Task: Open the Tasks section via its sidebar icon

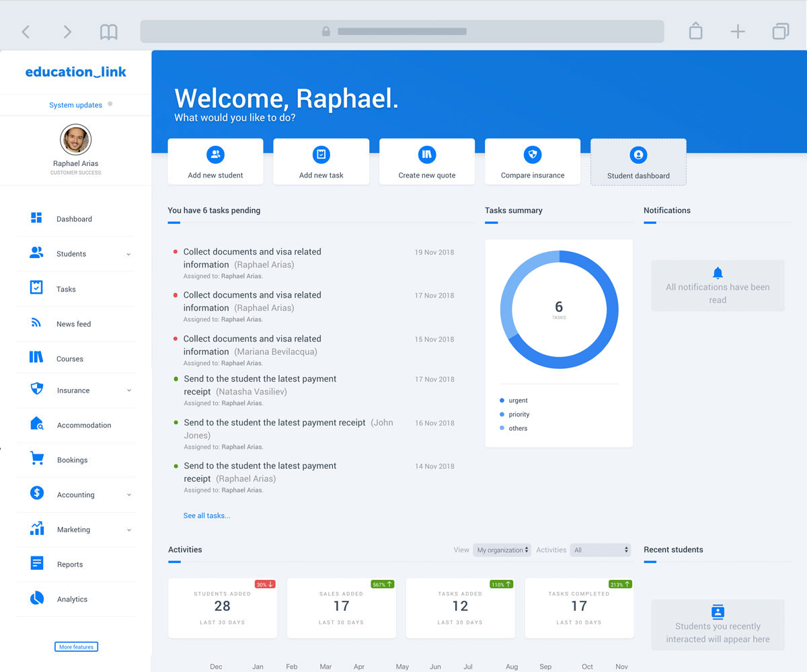Action: click(36, 288)
